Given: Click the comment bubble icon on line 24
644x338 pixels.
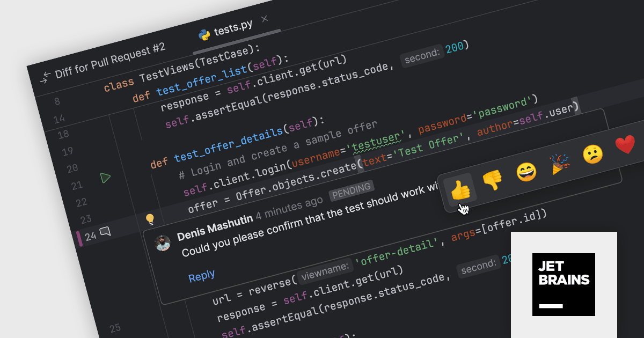Looking at the screenshot, I should coord(105,232).
